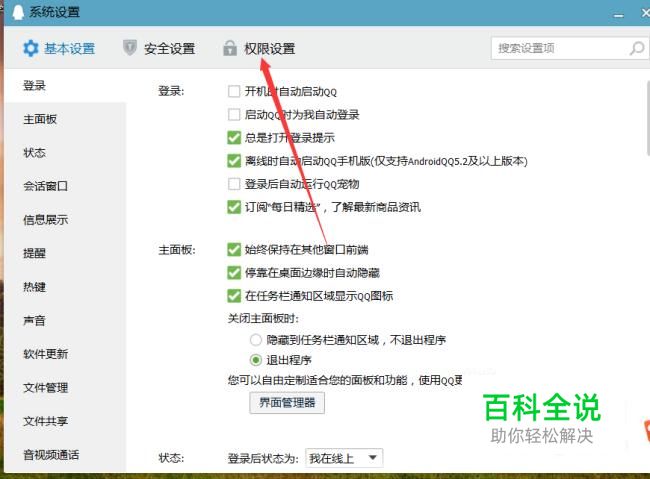Image resolution: width=650 pixels, height=479 pixels.
Task: Uncheck 离线时自动启动QQ手机版
Action: pos(234,161)
